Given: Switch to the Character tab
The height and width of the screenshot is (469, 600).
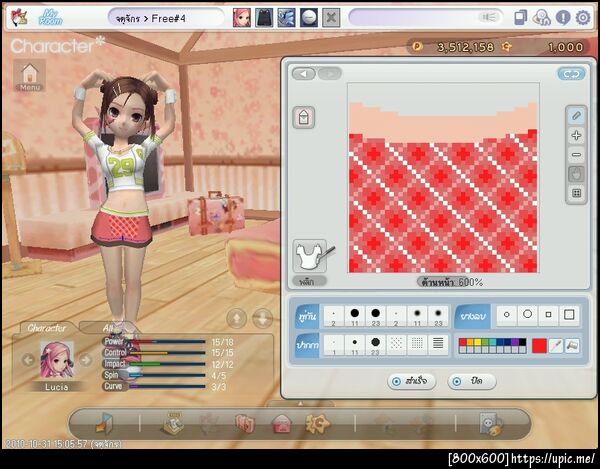Looking at the screenshot, I should pos(47,328).
